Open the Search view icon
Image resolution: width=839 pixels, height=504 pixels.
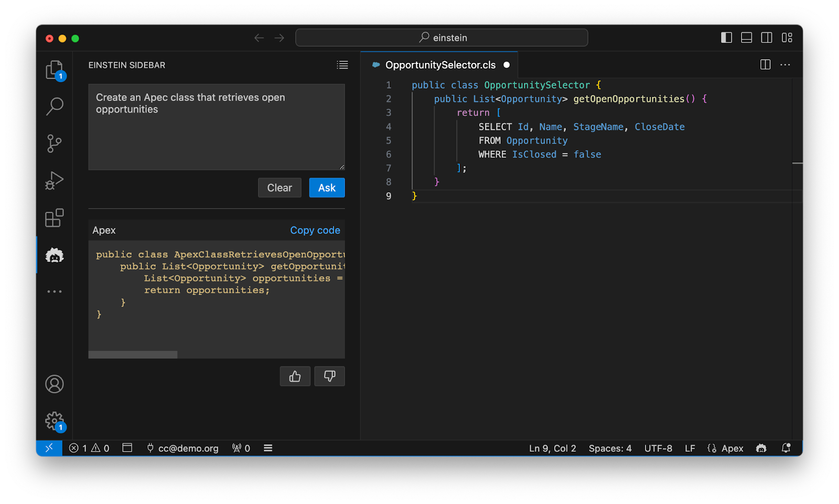[x=55, y=106]
